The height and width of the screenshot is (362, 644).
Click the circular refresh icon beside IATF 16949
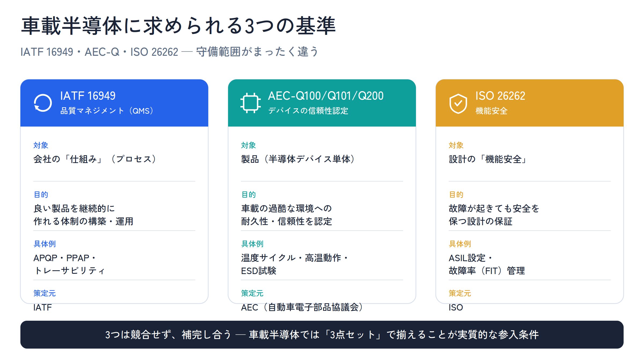tap(43, 103)
